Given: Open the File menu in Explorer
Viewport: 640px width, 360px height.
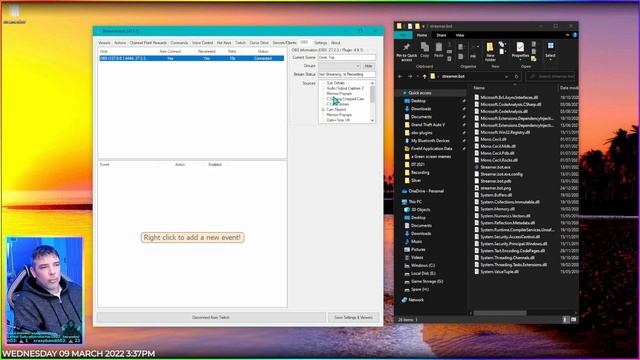Looking at the screenshot, I should click(403, 36).
